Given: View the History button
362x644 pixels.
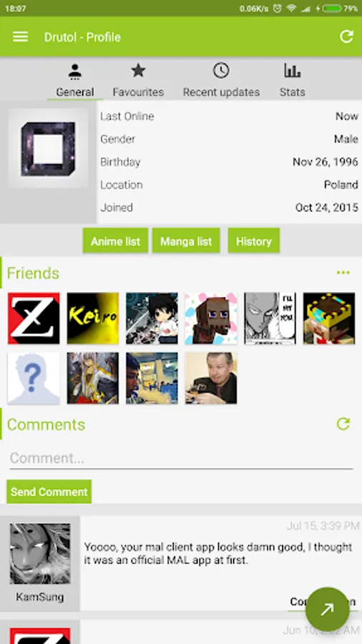Looking at the screenshot, I should (x=254, y=241).
